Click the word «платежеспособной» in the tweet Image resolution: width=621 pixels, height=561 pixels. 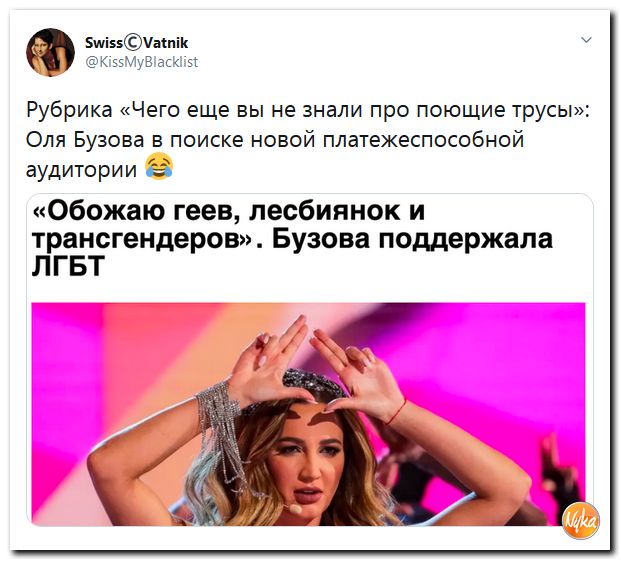[423, 140]
